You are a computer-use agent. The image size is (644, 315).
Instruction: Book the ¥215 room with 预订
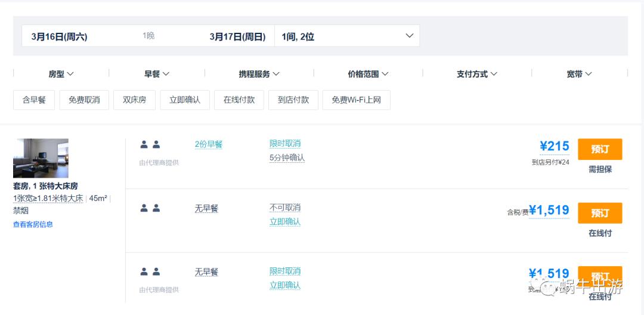coord(600,149)
